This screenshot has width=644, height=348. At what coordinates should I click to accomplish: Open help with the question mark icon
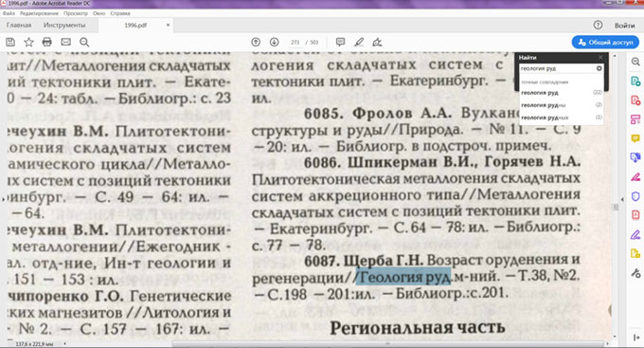click(x=598, y=25)
